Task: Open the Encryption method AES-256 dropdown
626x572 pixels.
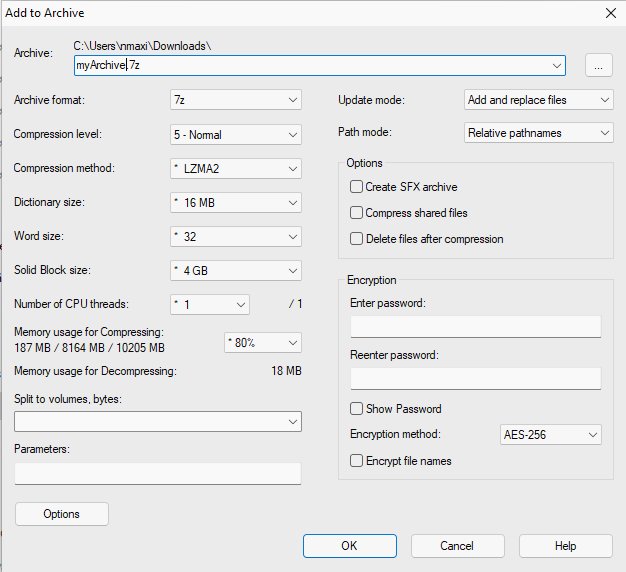Action: (x=550, y=435)
